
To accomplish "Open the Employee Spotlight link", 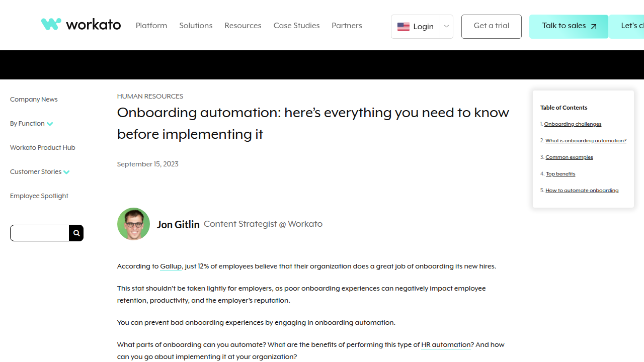I will tap(39, 196).
